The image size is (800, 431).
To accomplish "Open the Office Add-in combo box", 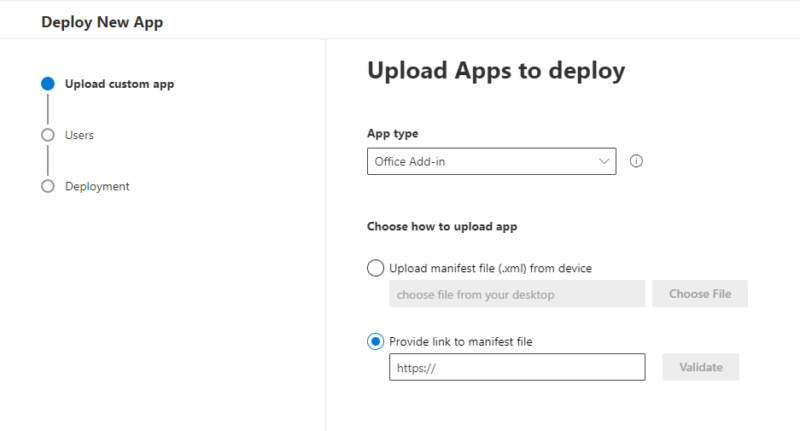I will (x=491, y=161).
